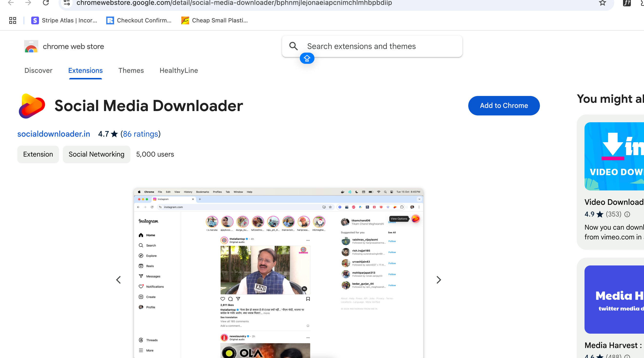Image resolution: width=644 pixels, height=358 pixels.
Task: Click the search magnifier icon
Action: (293, 46)
